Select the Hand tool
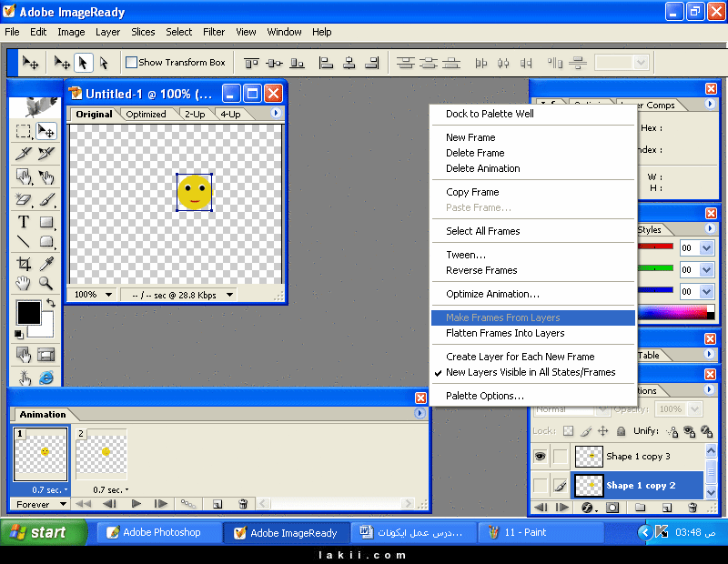Screen dimensions: 728x564 [24, 283]
